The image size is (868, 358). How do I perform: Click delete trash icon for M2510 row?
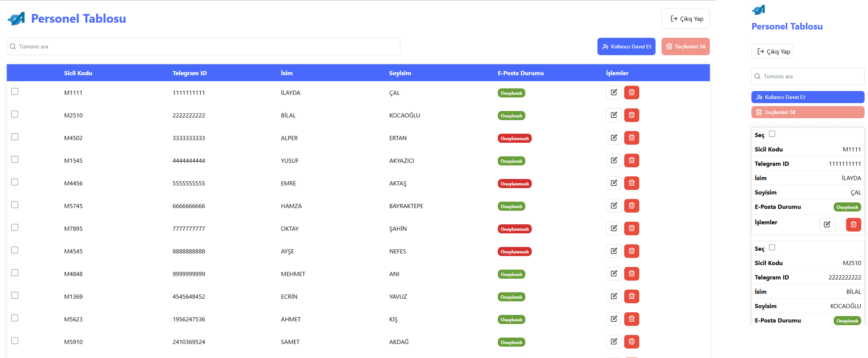(x=632, y=115)
